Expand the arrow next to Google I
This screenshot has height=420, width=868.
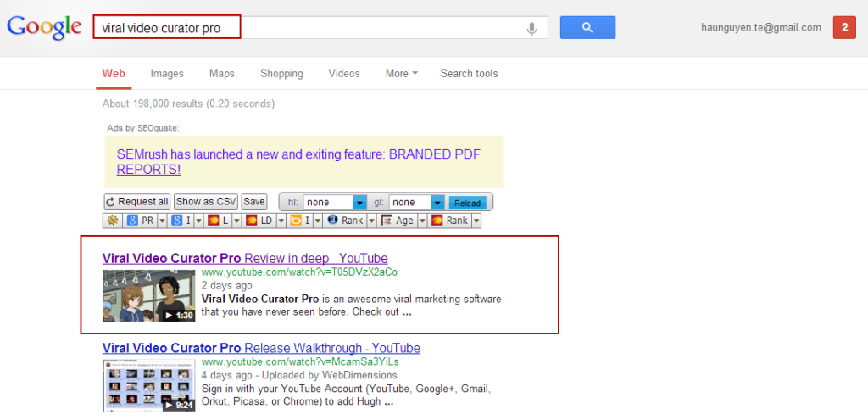198,221
